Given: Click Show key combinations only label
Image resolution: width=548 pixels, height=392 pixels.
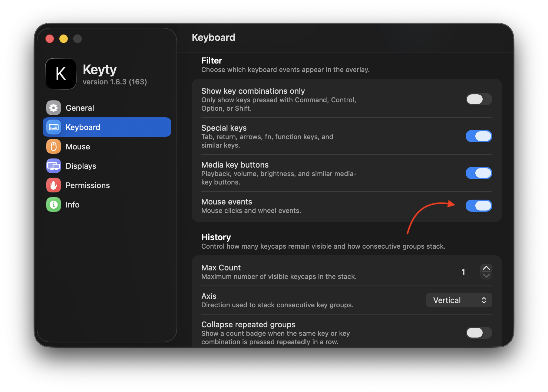Looking at the screenshot, I should click(253, 91).
